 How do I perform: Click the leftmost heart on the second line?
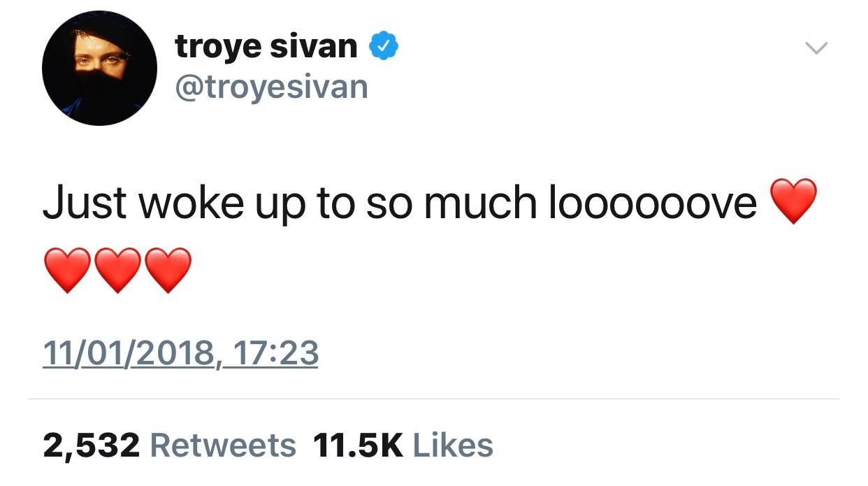point(67,270)
